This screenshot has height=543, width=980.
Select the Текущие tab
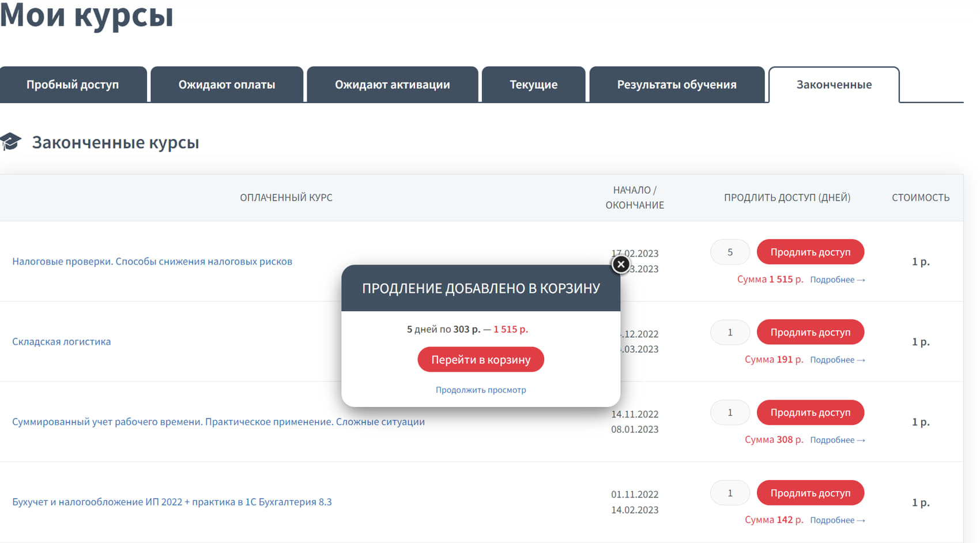[533, 85]
